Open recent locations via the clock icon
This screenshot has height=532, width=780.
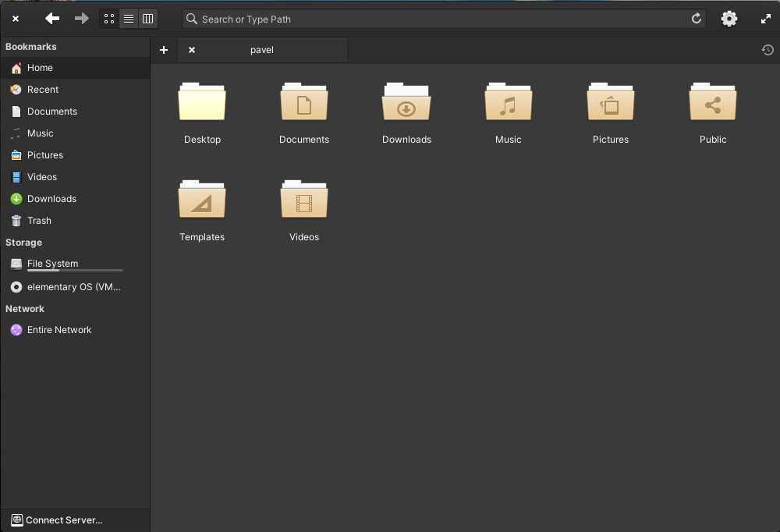point(767,49)
